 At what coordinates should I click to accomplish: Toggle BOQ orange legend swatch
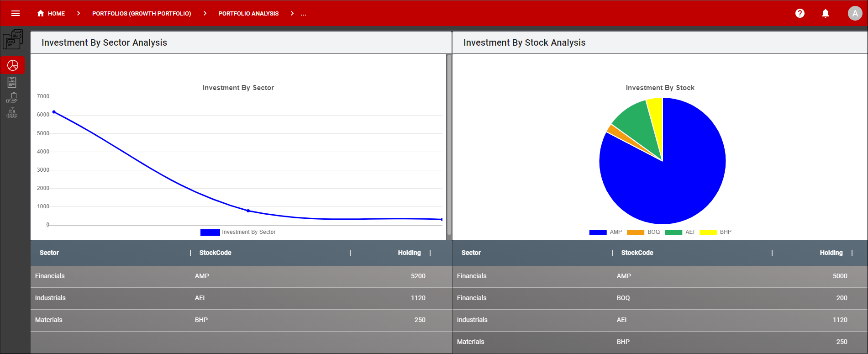636,232
